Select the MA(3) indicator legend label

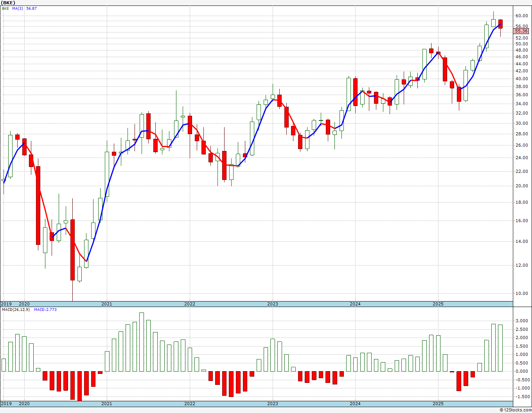click(18, 8)
